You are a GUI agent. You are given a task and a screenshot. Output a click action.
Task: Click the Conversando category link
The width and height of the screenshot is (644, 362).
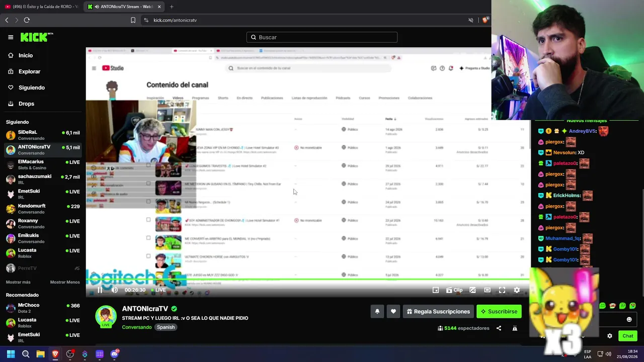136,327
